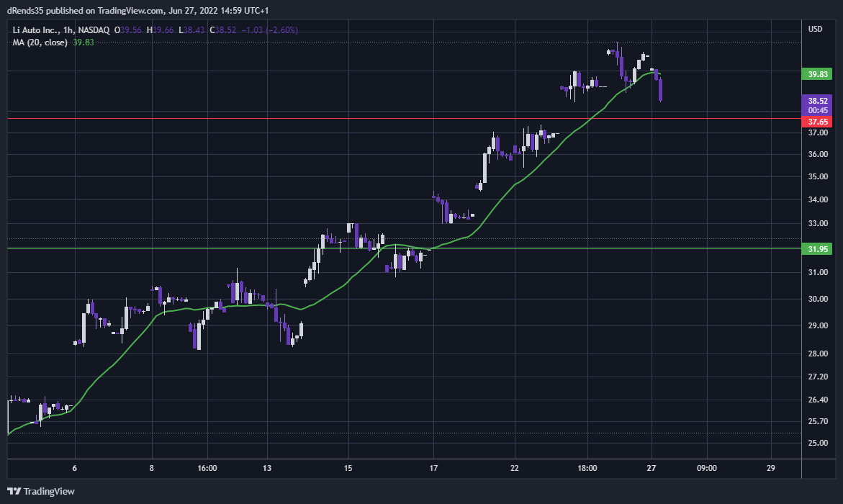Click the close value C38.52 in the legend

click(x=223, y=30)
